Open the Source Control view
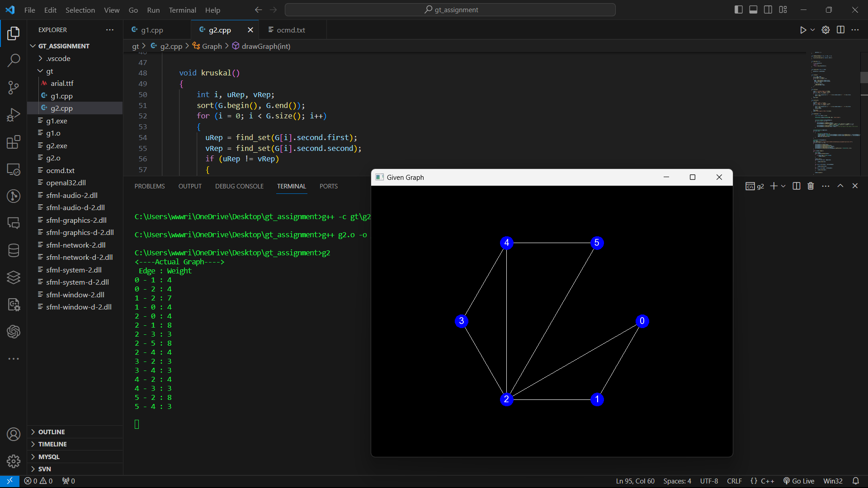Viewport: 868px width, 488px height. 14,88
